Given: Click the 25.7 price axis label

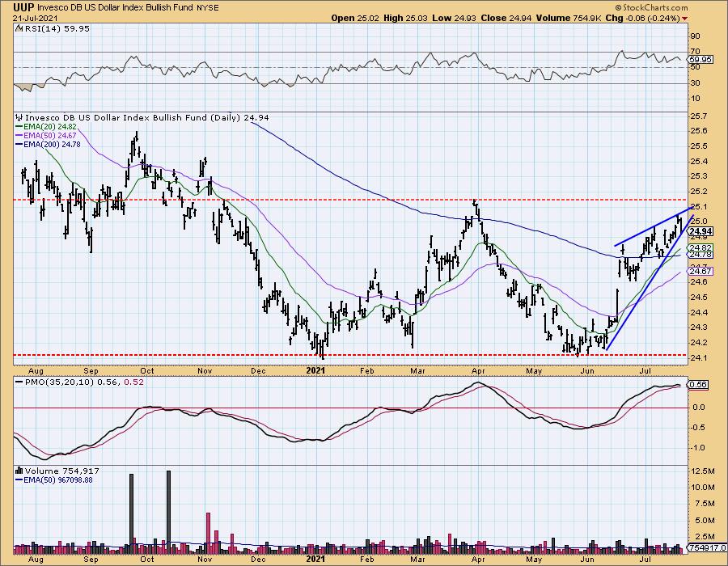Looking at the screenshot, I should click(x=698, y=116).
